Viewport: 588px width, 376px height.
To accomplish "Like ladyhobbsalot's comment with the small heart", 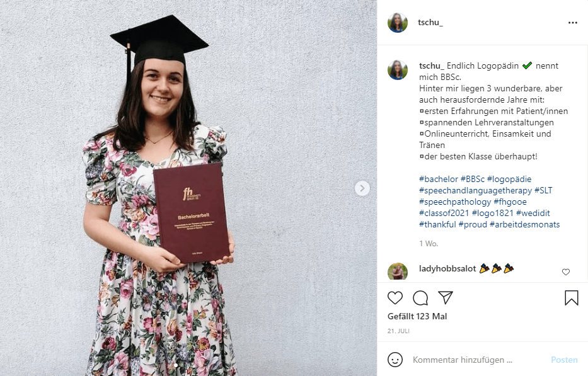I will 566,272.
